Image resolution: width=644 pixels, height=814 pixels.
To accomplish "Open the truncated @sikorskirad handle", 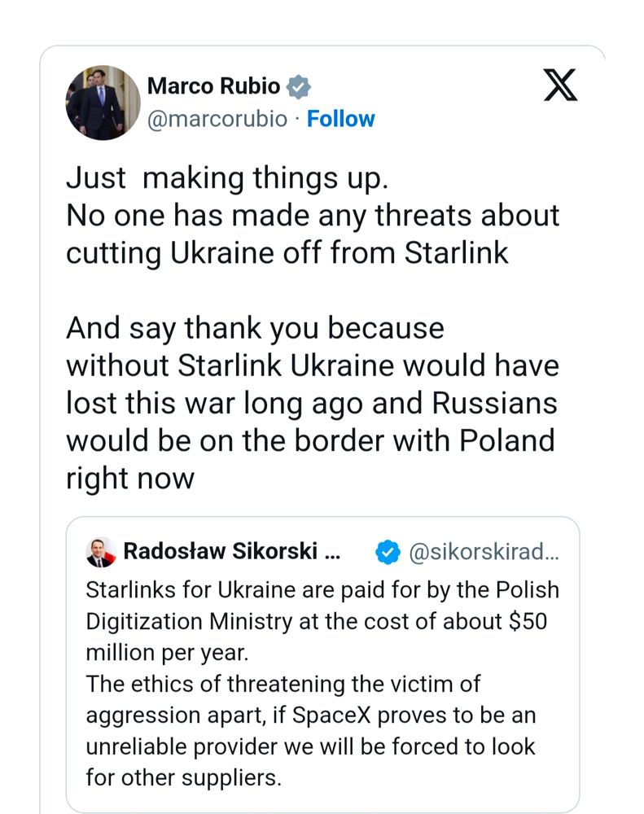I will (x=483, y=553).
